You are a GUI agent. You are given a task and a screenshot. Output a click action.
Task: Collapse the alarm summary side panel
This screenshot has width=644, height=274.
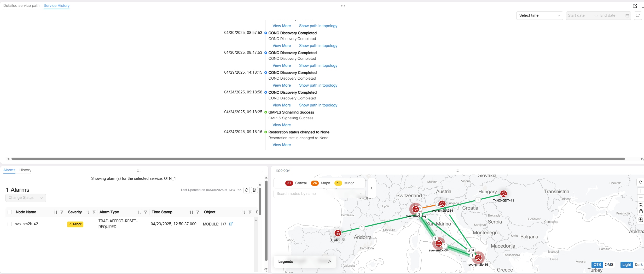click(372, 188)
